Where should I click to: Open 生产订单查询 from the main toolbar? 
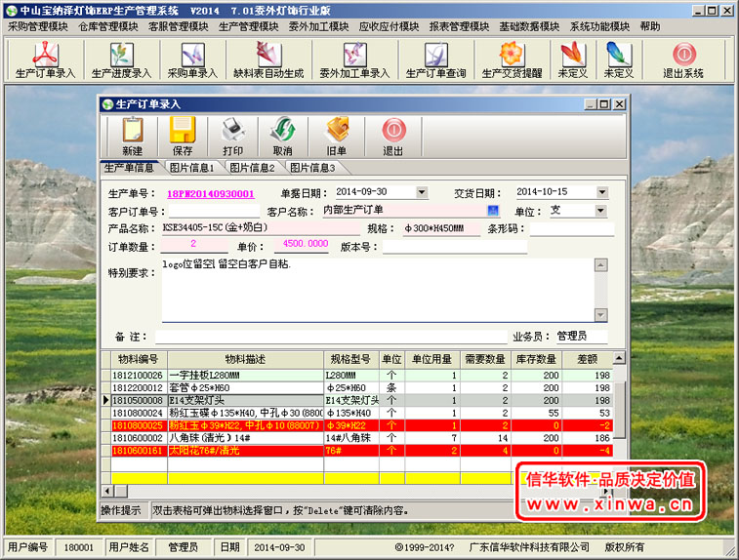pos(435,60)
